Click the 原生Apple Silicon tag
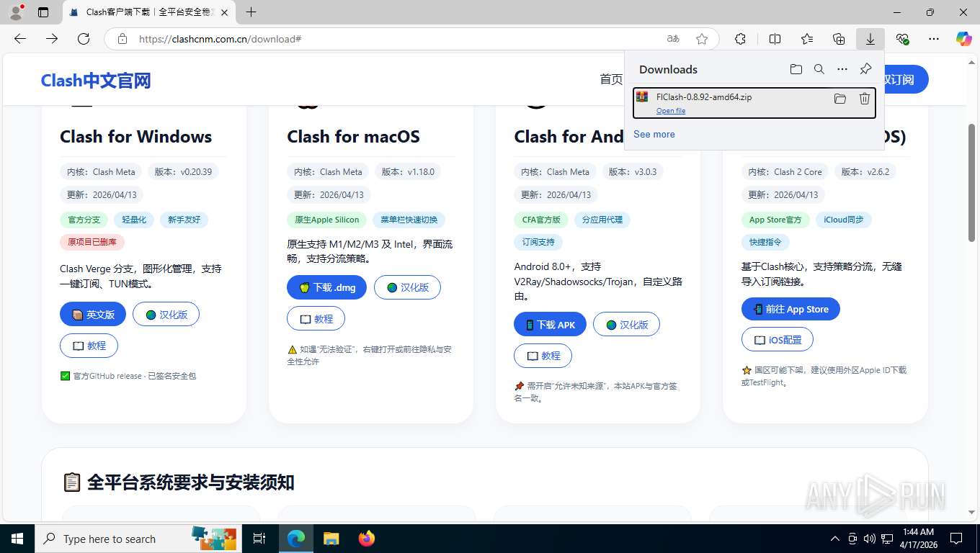Screen dimensions: 980x553 tap(327, 220)
